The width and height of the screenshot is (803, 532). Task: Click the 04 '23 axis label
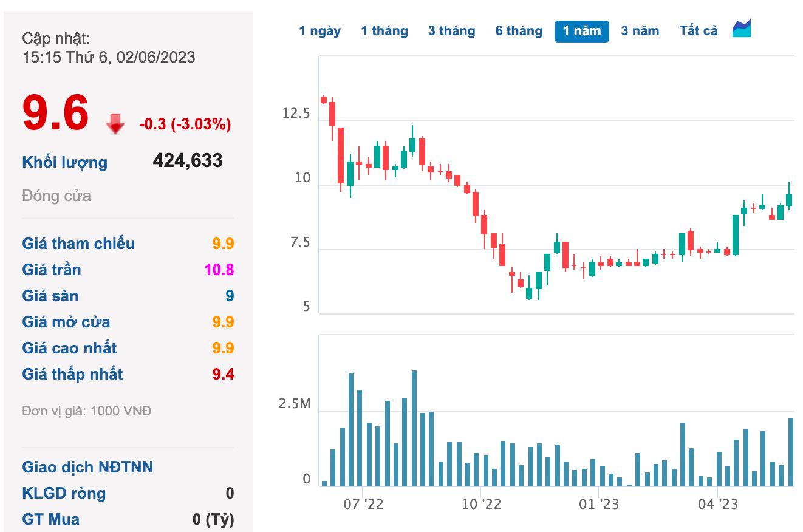pos(717,504)
